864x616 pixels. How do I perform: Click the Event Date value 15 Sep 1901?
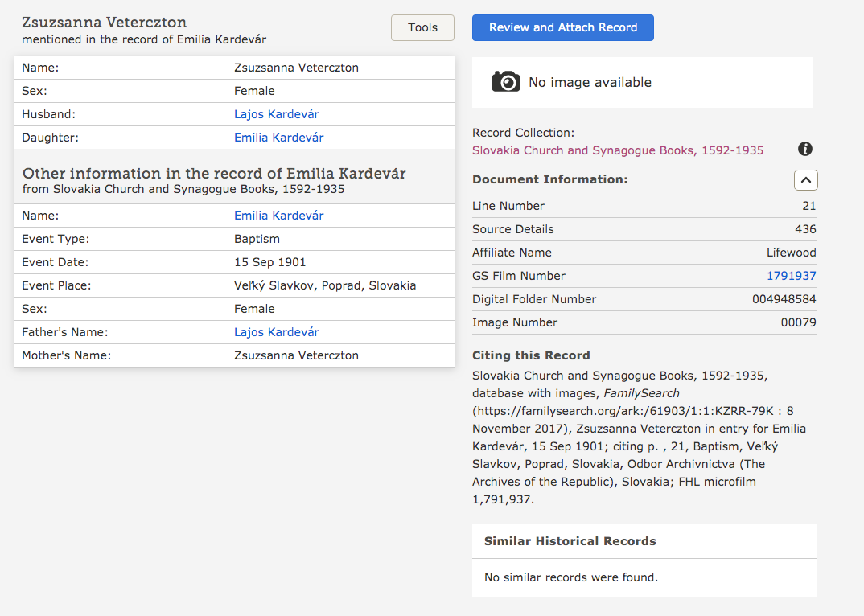(x=270, y=262)
